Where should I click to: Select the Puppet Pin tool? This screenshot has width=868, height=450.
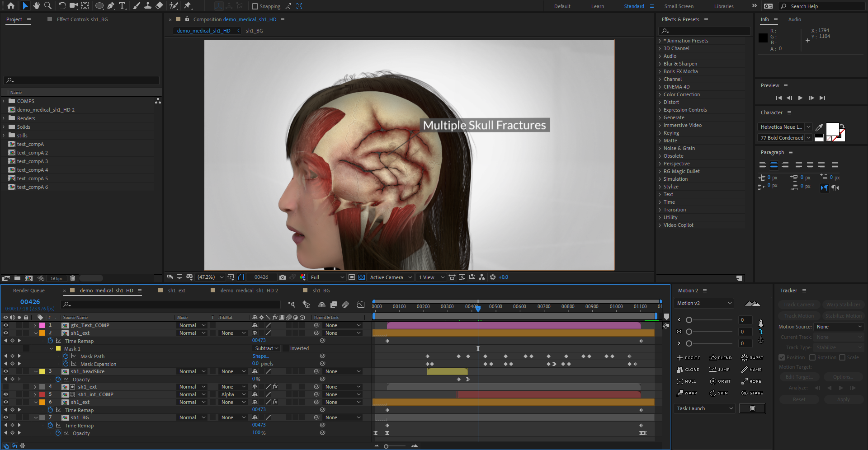pos(188,6)
